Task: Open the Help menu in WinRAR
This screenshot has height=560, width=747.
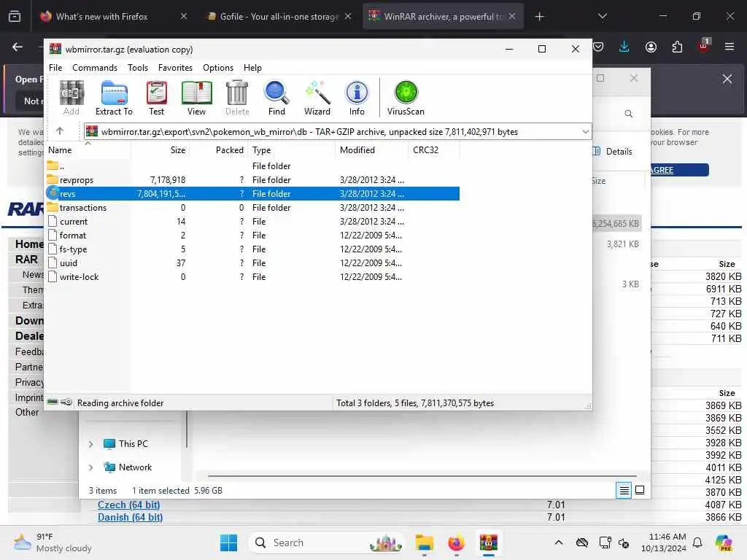Action: (252, 68)
